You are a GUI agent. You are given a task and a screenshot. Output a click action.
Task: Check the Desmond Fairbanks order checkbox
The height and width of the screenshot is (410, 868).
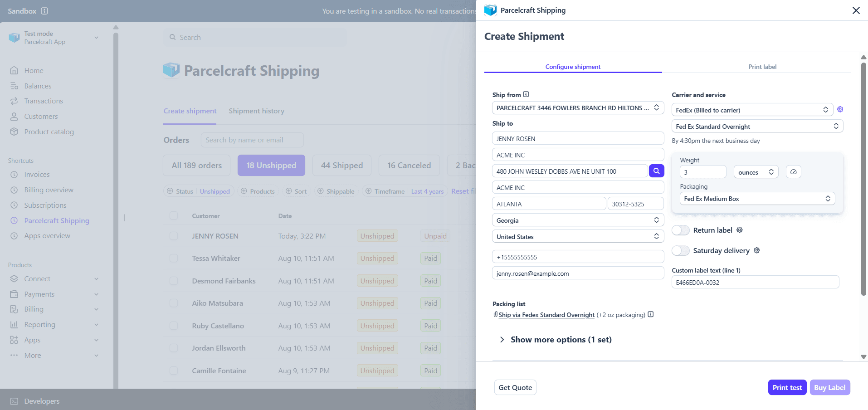click(x=174, y=281)
